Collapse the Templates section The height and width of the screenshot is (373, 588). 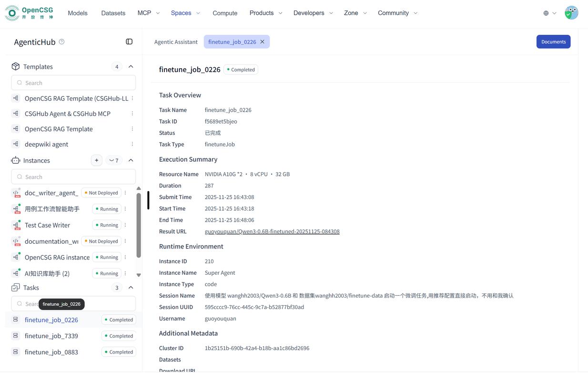coord(131,67)
